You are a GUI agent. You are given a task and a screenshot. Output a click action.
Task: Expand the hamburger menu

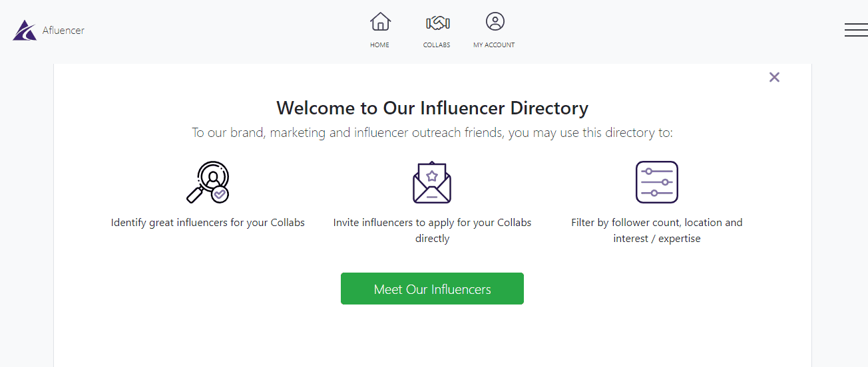coord(855,30)
